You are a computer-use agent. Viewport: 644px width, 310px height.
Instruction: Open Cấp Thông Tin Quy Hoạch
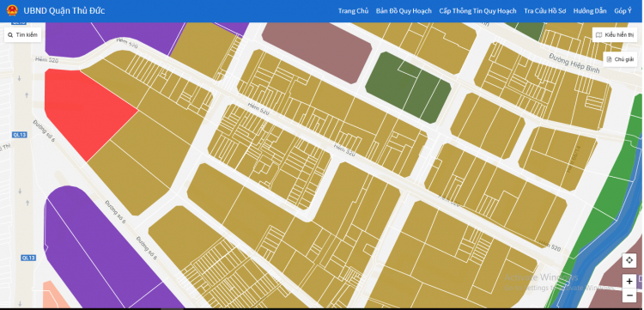(x=477, y=11)
